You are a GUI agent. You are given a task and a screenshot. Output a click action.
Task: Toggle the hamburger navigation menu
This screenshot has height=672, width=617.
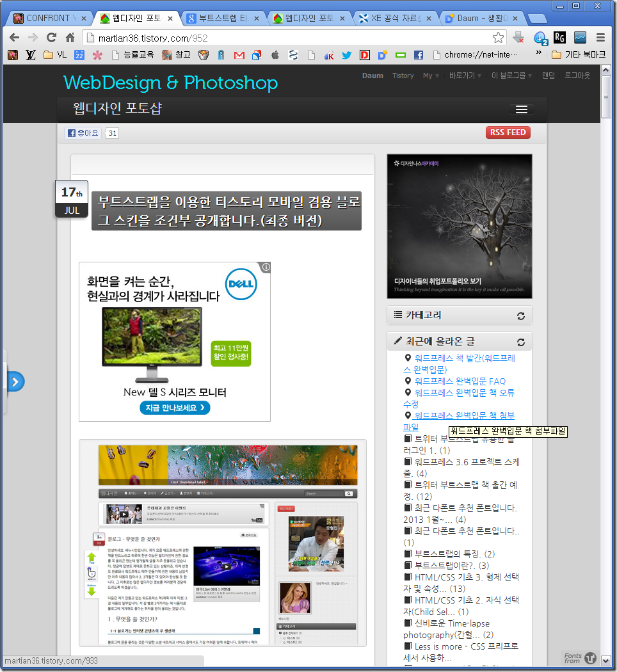[x=522, y=109]
